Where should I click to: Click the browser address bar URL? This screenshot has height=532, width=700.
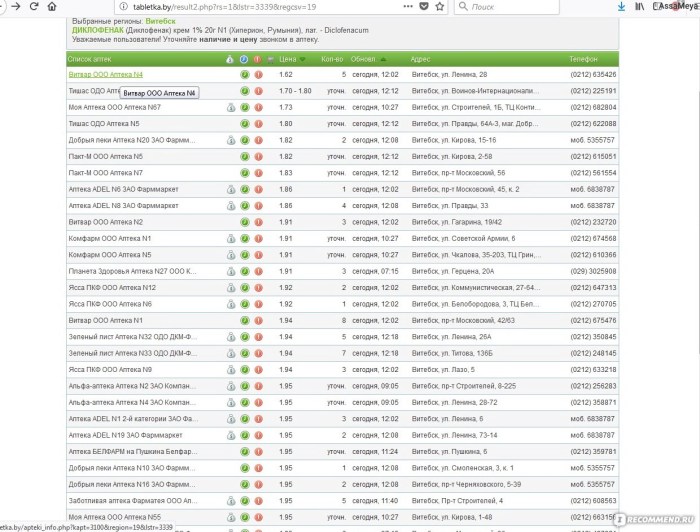coord(250,6)
